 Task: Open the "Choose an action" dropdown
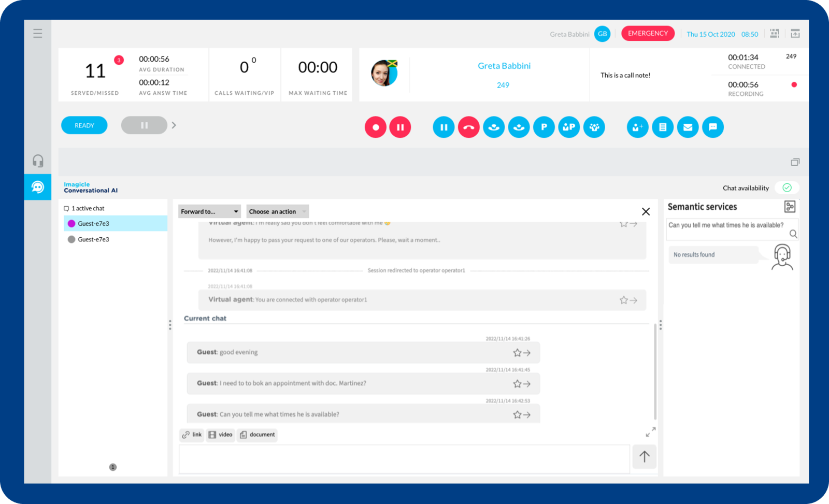(x=277, y=211)
